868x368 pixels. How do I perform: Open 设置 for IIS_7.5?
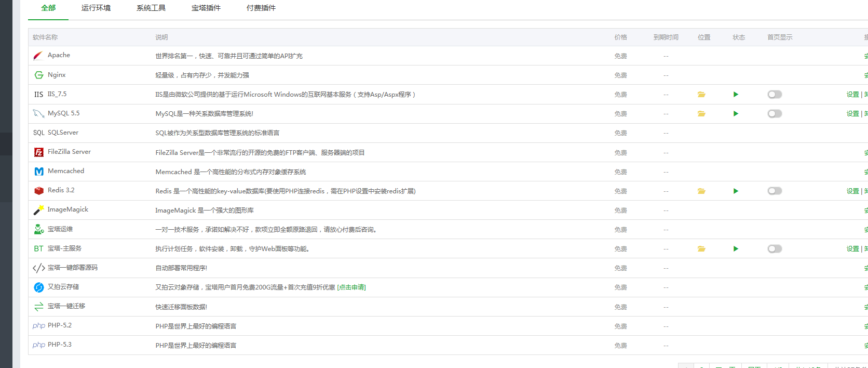pyautogui.click(x=852, y=95)
